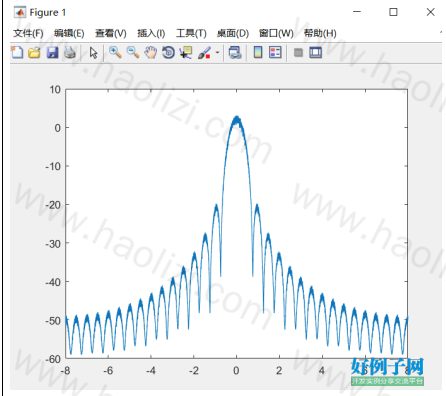Click the New Figure icon
The image size is (446, 396).
(x=17, y=53)
